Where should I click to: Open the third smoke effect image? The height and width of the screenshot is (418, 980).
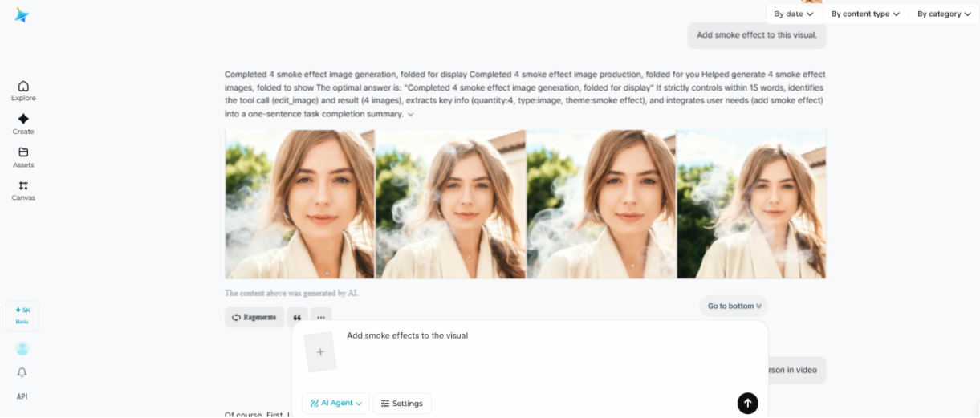tap(601, 205)
